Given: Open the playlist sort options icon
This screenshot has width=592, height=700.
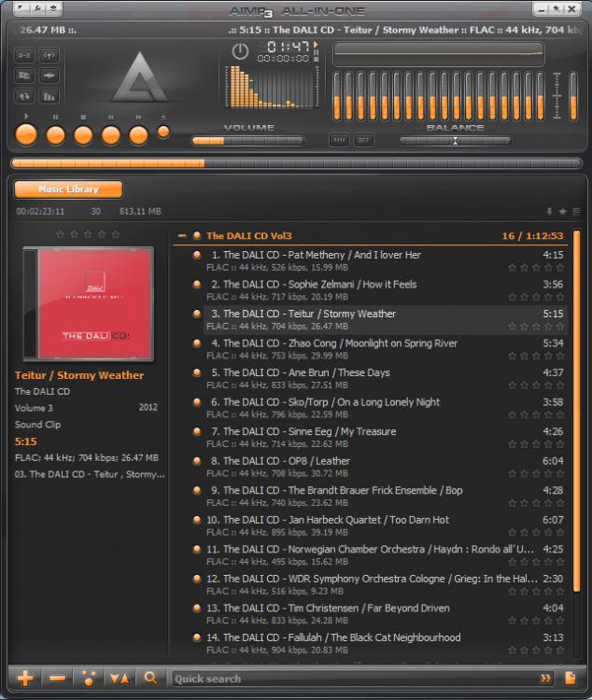Looking at the screenshot, I should click(x=119, y=679).
